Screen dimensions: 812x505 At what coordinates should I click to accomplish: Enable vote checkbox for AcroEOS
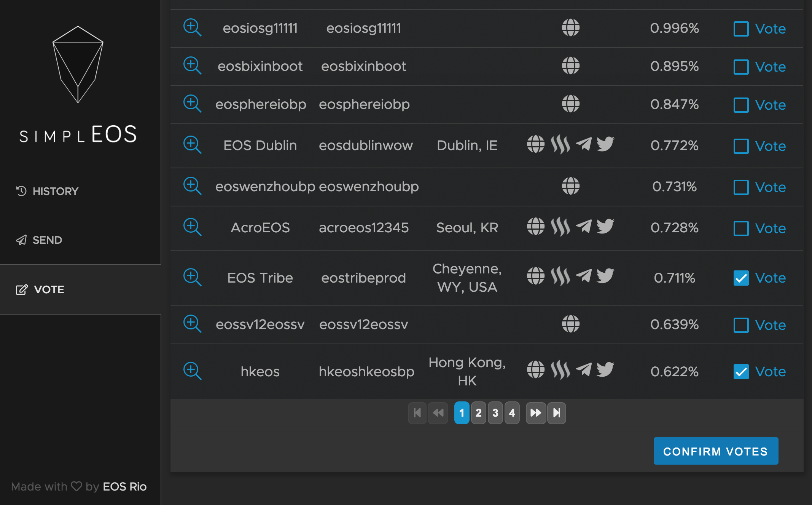(x=741, y=229)
